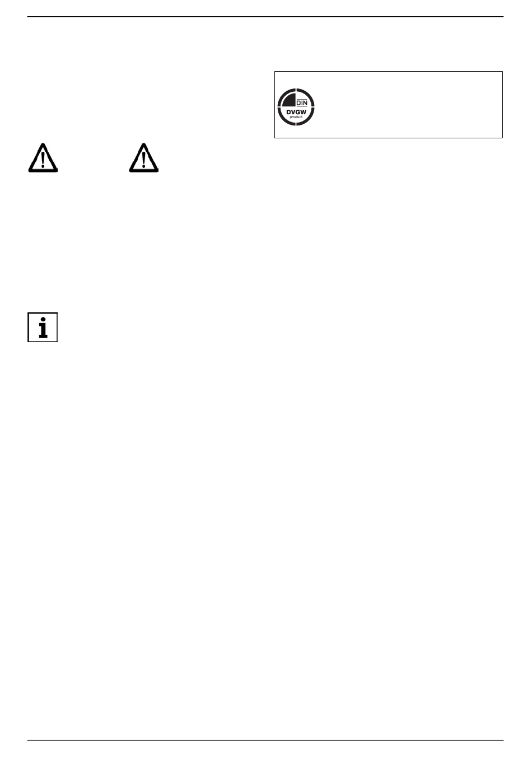Click the circular DVGW certification logo

(296, 106)
